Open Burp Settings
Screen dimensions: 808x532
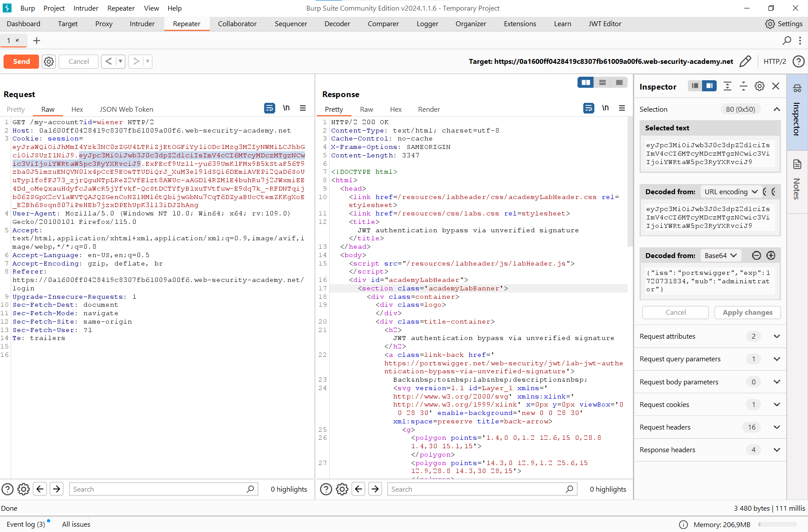pos(784,24)
